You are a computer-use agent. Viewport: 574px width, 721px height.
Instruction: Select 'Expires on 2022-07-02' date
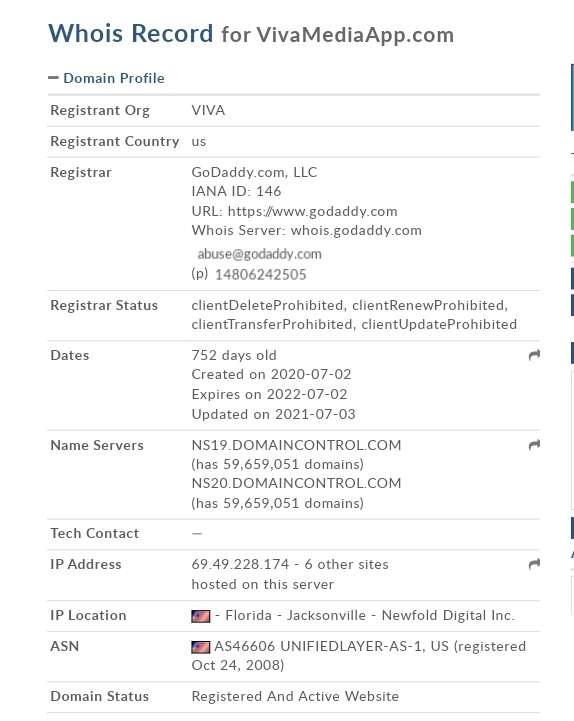(x=270, y=395)
